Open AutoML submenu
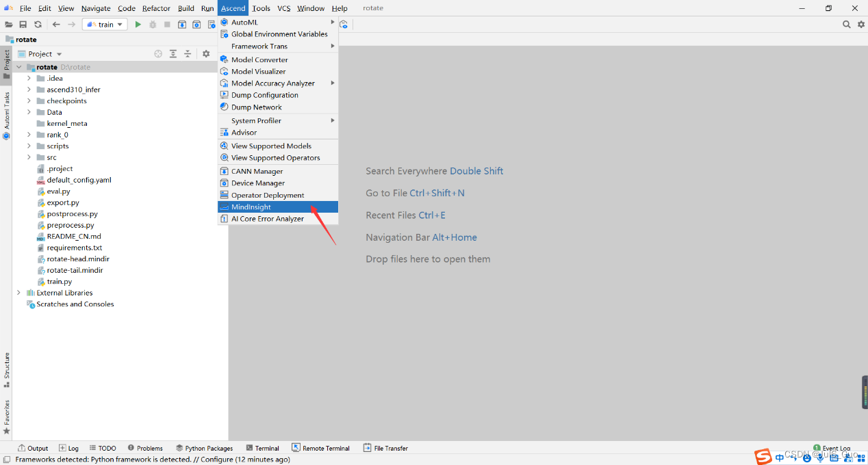868x465 pixels. pos(278,22)
